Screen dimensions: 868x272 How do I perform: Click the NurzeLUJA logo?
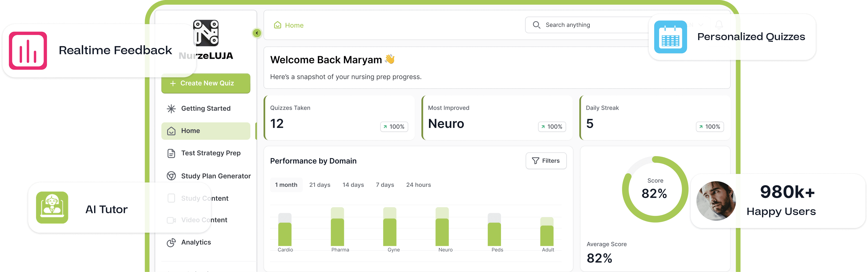[x=206, y=33]
